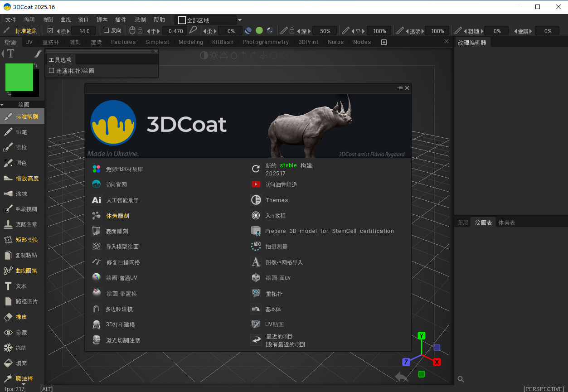Select the 喷枪 (Airbrush) tool
The image size is (568, 392).
[21, 147]
